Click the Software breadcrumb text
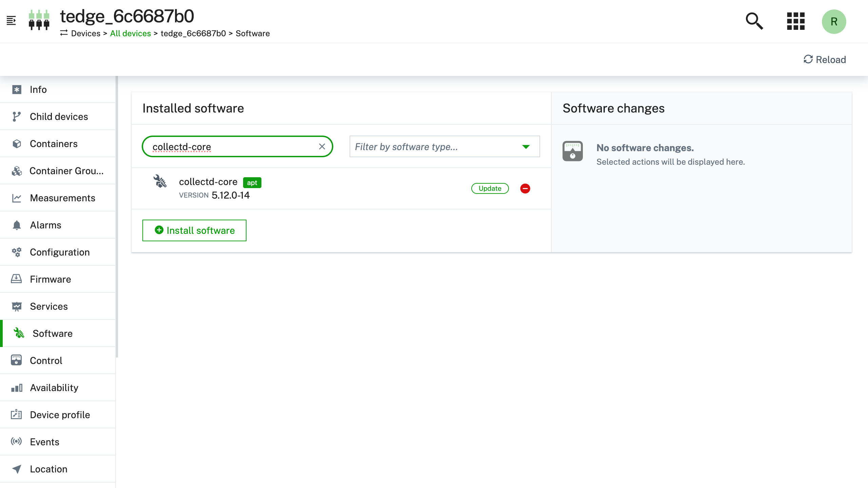This screenshot has width=868, height=488. [x=253, y=33]
